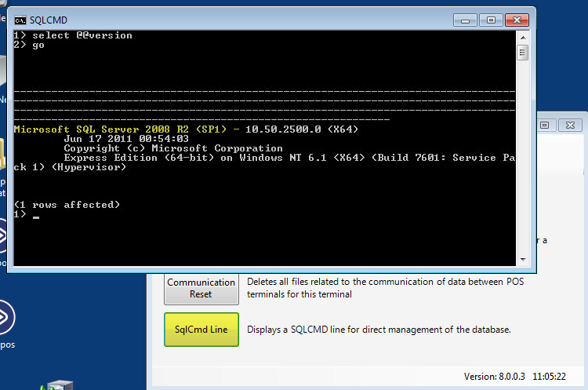Click the SQLCMD scrollbar thumb
The height and width of the screenshot is (390, 588).
[522, 53]
